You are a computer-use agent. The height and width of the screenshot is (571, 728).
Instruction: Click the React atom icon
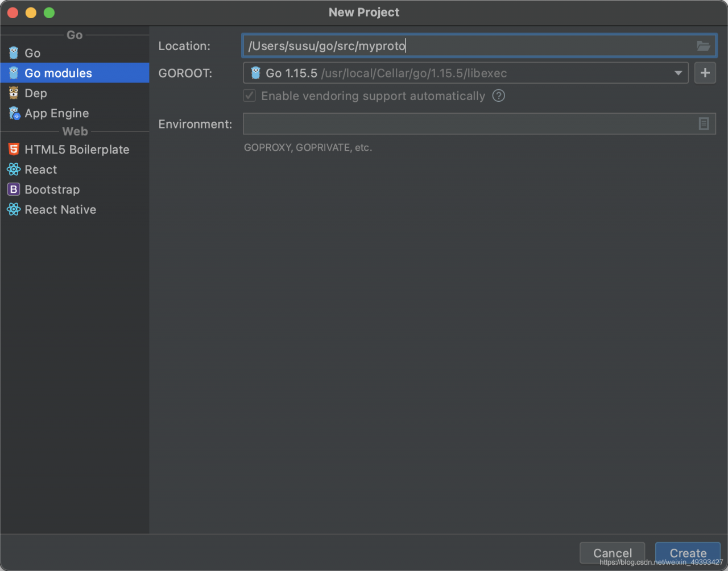14,169
